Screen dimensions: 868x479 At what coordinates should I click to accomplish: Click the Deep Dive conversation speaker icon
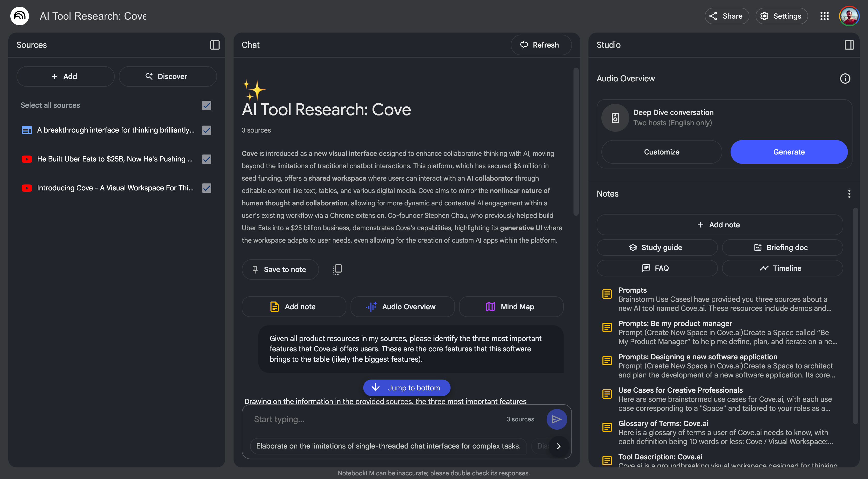coord(615,118)
